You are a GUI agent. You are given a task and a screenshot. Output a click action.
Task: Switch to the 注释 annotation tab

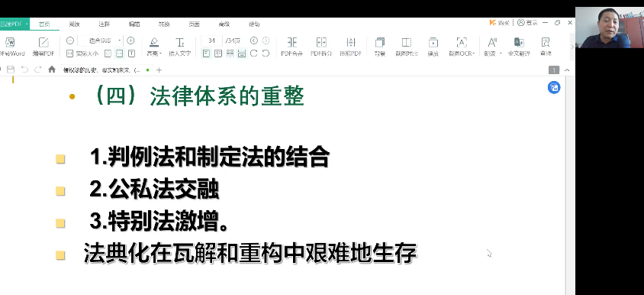(x=105, y=24)
